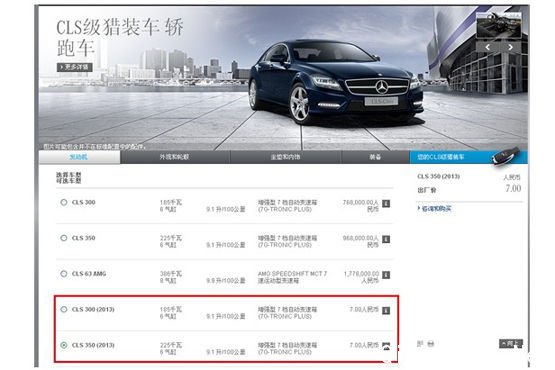This screenshot has height=370, width=555.
Task: Click the 更多详情 button under the title
Action: pyautogui.click(x=75, y=67)
